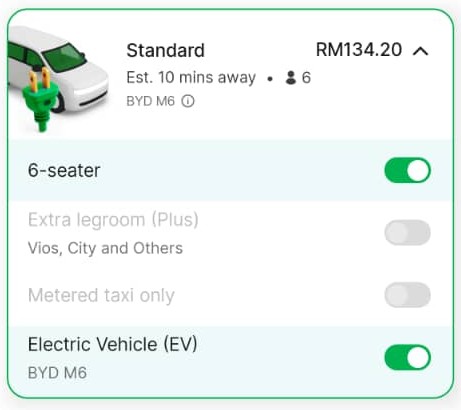Collapse the Standard ride options chevron
461x410 pixels.
pos(421,51)
